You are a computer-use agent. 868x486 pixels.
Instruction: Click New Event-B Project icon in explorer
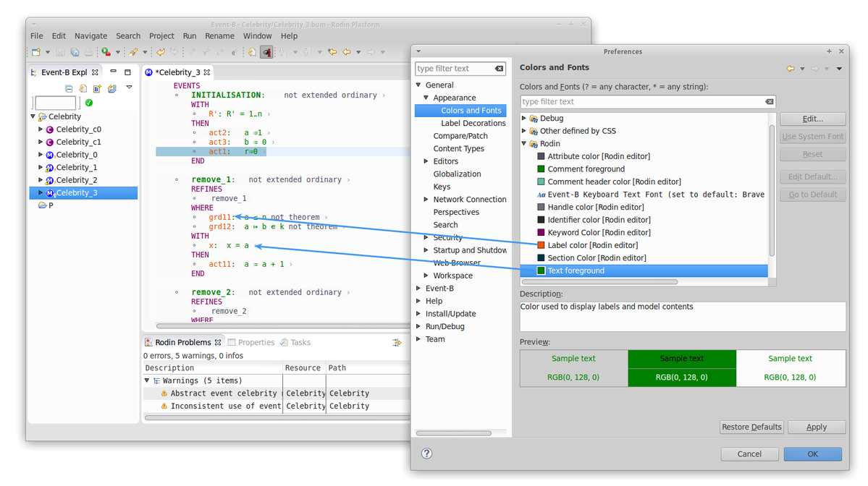pos(112,88)
